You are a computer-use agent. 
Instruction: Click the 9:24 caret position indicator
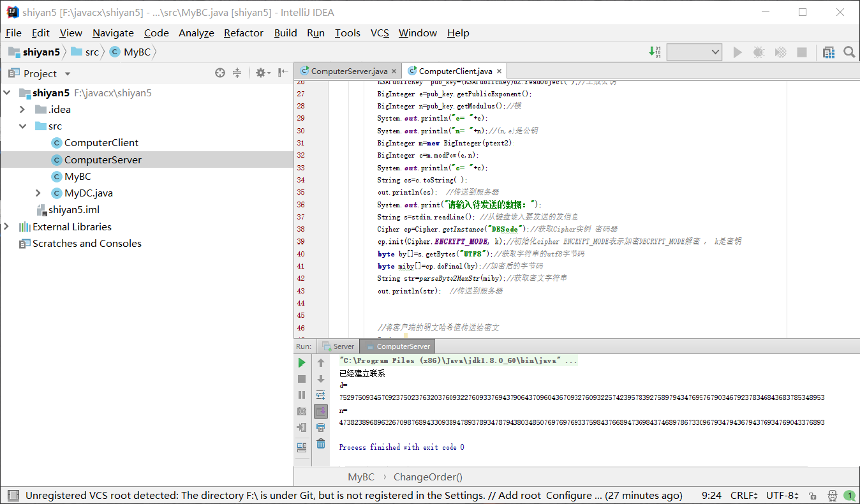point(711,496)
